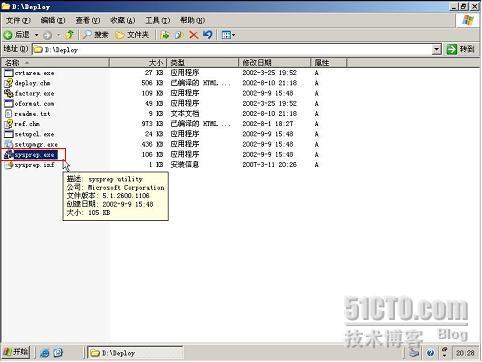Select the sysprep.inf file icon
Image resolution: width=482 pixels, height=362 pixels.
click(9, 165)
